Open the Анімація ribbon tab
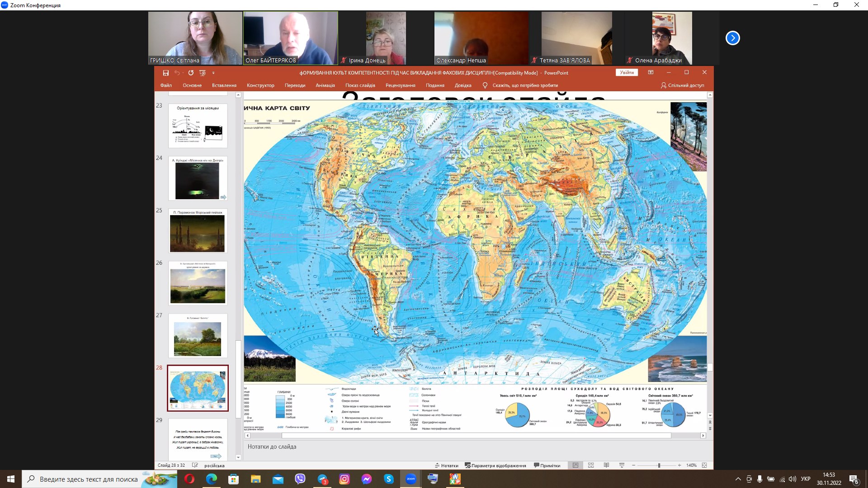868x488 pixels. click(x=325, y=85)
